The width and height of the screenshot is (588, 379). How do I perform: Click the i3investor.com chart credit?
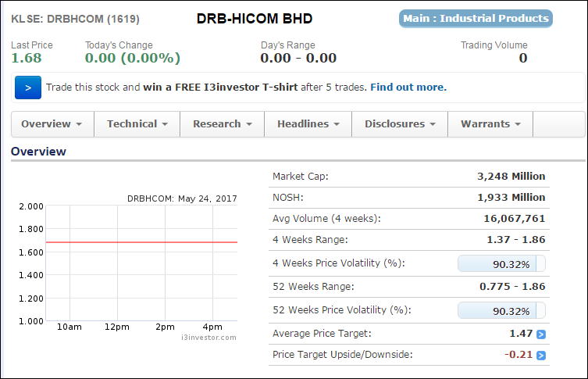208,338
